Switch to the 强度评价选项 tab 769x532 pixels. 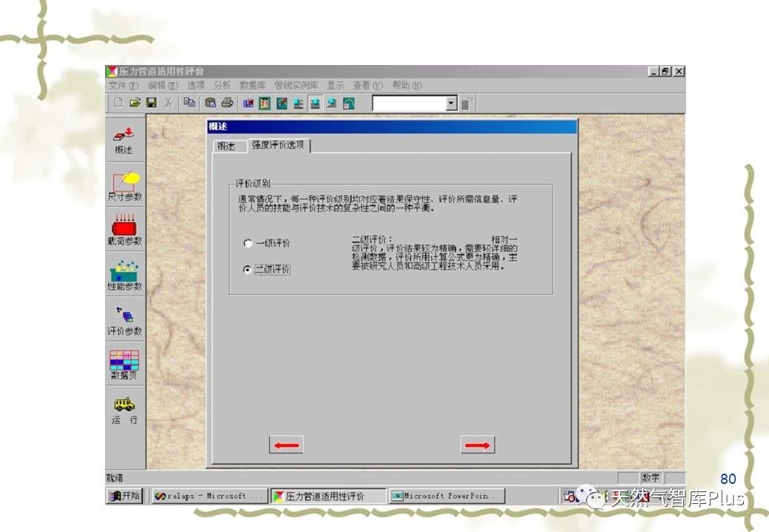[x=278, y=145]
